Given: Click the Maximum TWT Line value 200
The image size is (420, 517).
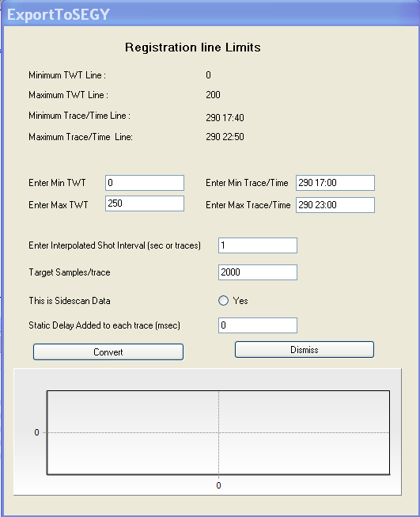Looking at the screenshot, I should click(x=213, y=95).
